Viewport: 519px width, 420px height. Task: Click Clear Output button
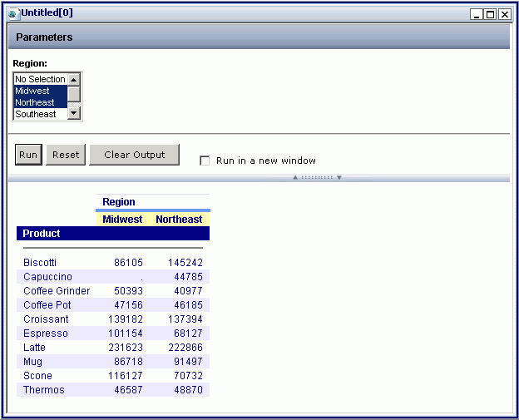pos(135,155)
